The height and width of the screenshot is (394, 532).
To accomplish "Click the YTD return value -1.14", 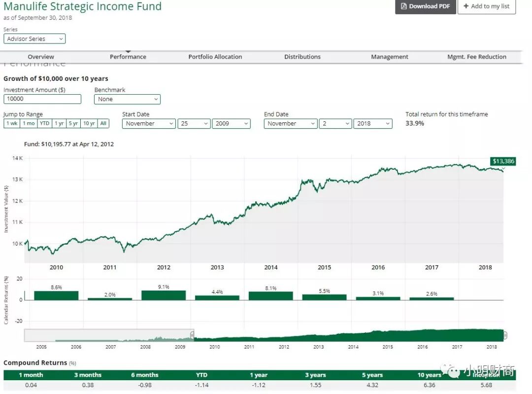I will 201,385.
